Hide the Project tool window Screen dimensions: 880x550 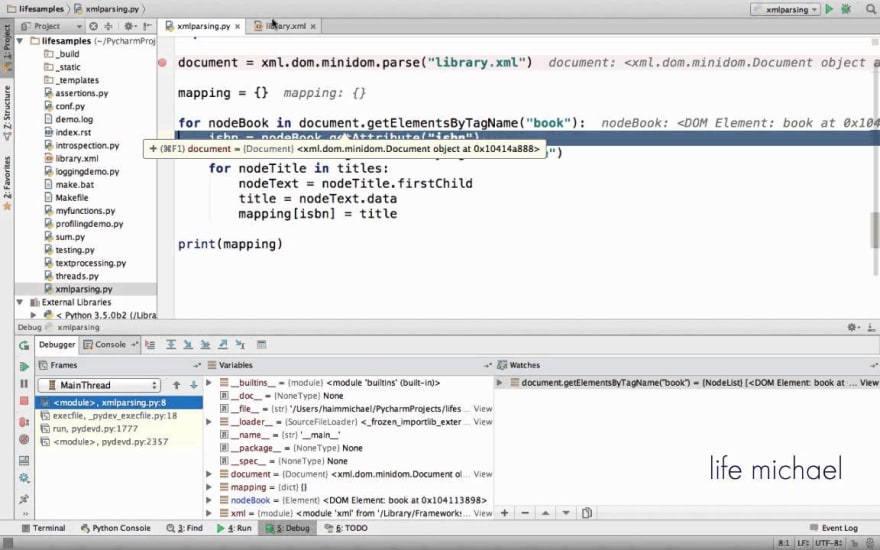click(148, 26)
